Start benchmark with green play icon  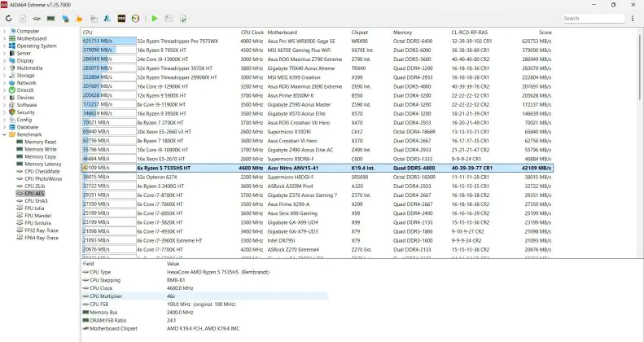155,19
